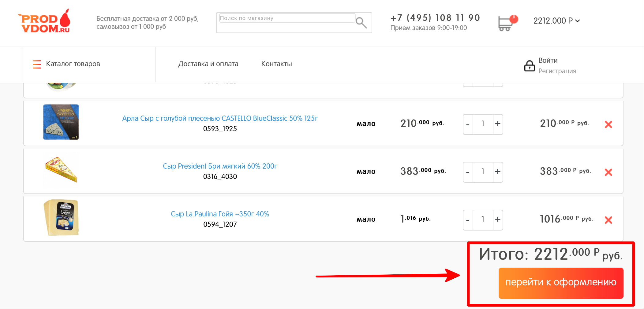
Task: Focus the Поиск по магазину search field
Action: click(x=286, y=18)
